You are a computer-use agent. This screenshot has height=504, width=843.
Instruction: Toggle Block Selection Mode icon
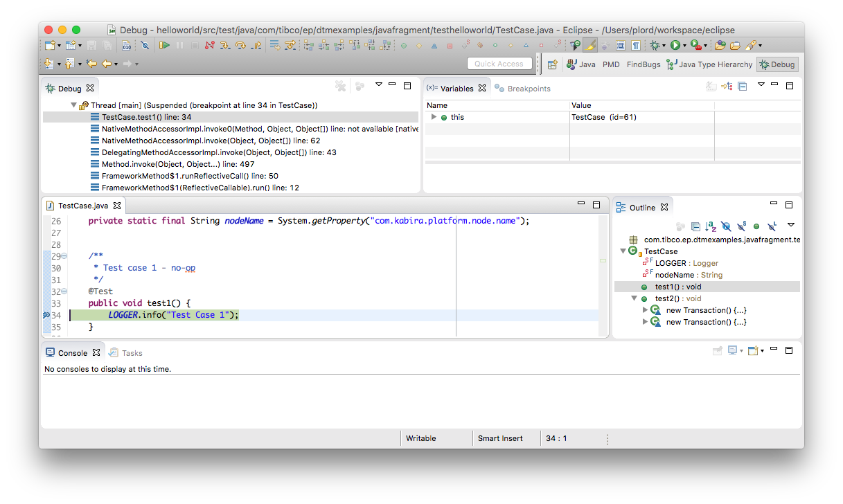pyautogui.click(x=621, y=45)
